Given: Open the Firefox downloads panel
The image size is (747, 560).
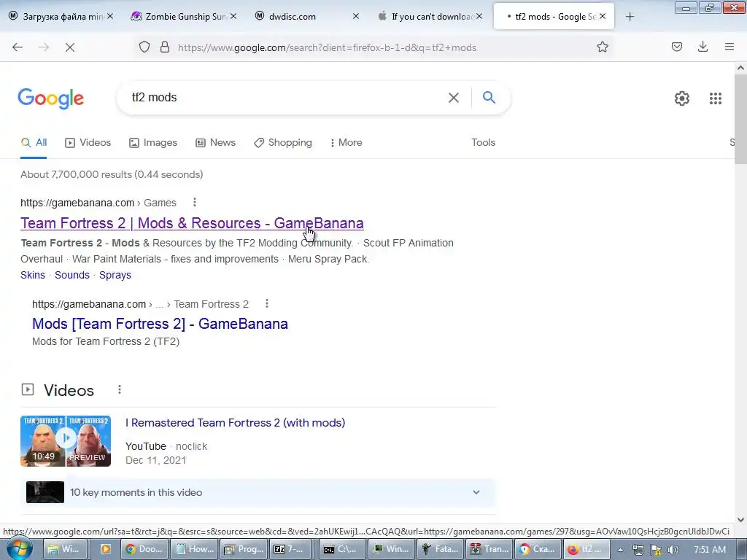Looking at the screenshot, I should 703,47.
